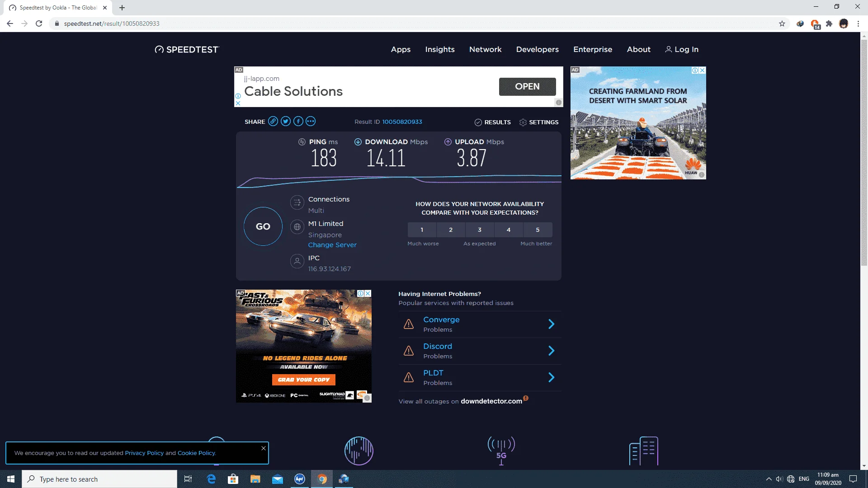Image resolution: width=868 pixels, height=488 pixels.
Task: Open the Chrome three-dot menu
Action: (858, 23)
